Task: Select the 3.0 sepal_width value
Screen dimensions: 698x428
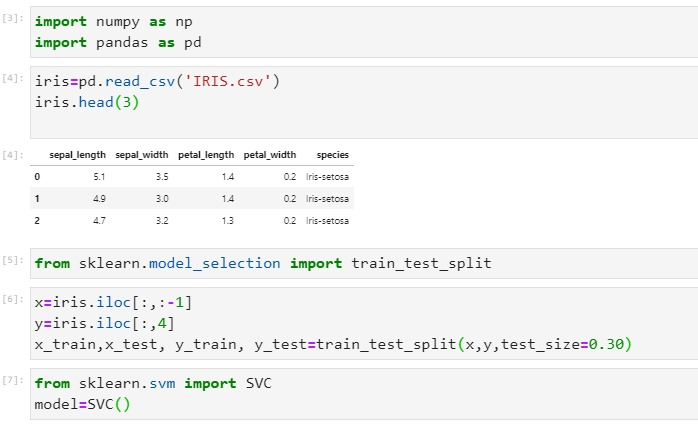Action: point(162,199)
